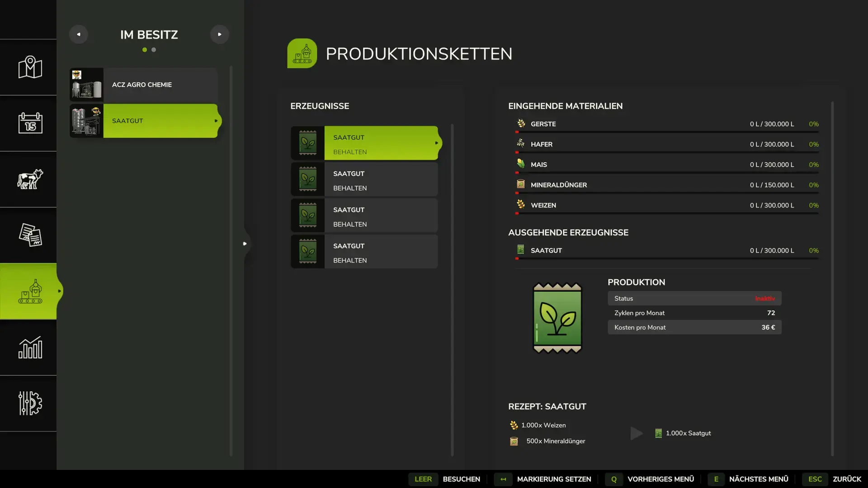Select ACZ Agro Chemie production point
868x488 pixels.
coord(144,85)
